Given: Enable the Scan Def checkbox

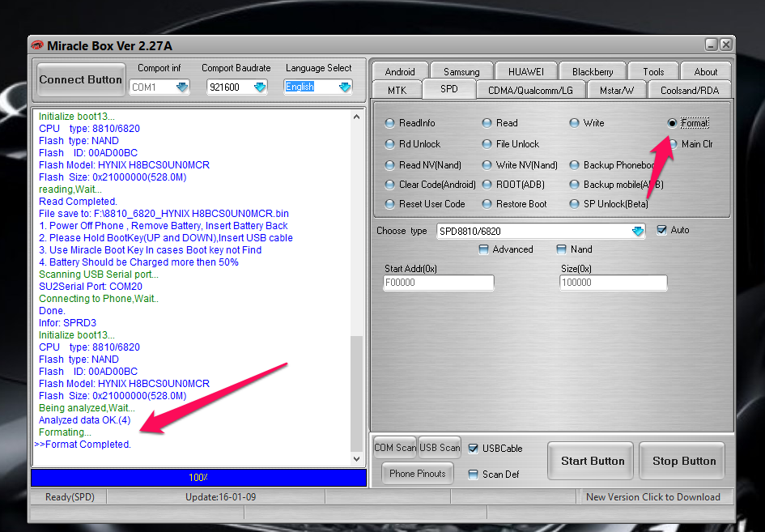Looking at the screenshot, I should pyautogui.click(x=473, y=475).
